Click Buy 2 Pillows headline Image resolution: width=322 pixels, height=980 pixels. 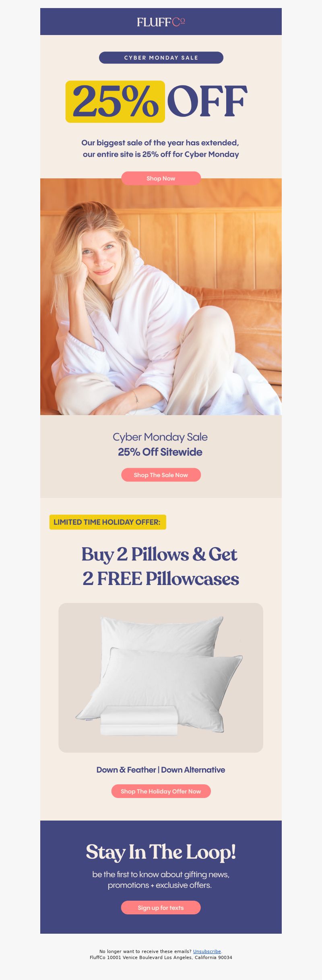pos(161,566)
